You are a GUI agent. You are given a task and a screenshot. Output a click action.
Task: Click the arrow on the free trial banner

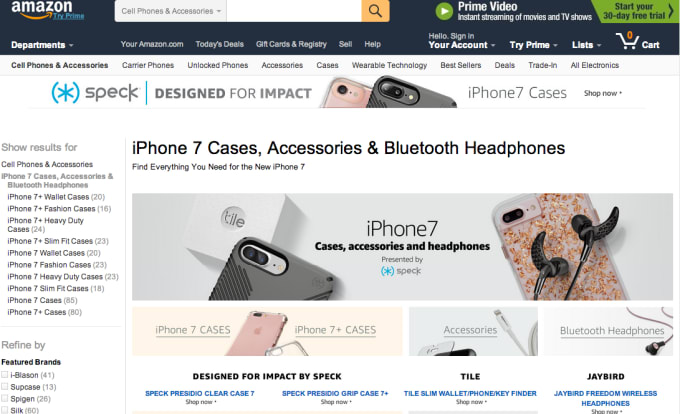pos(671,11)
